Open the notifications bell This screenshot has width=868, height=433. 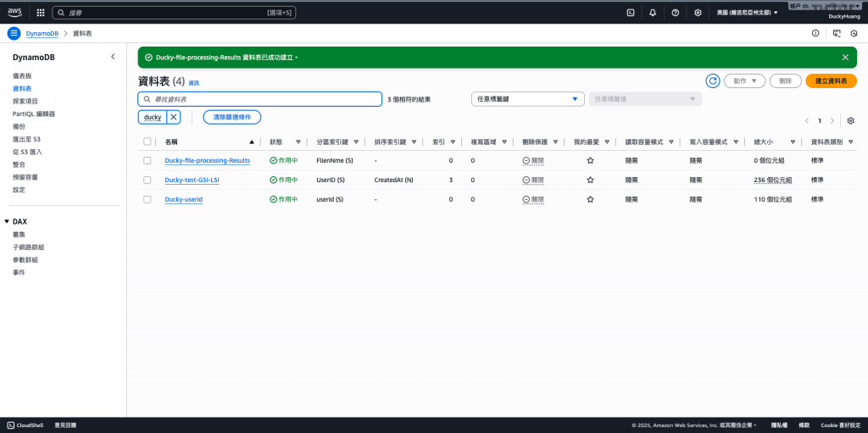[653, 13]
